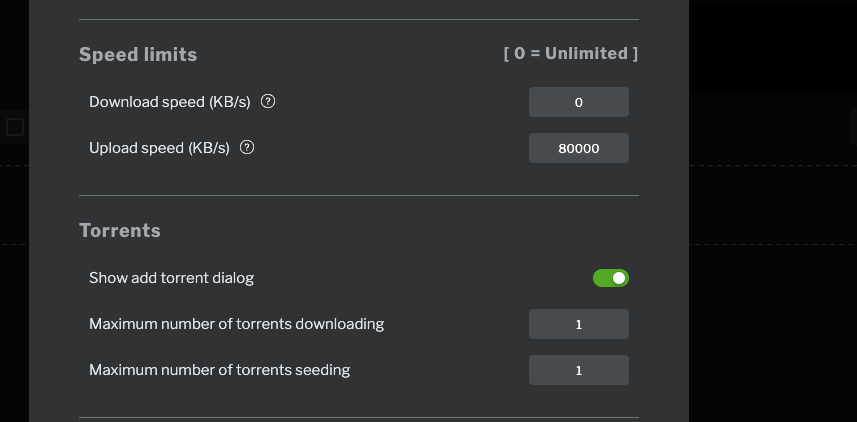Screen dimensions: 857x422
Task: Click the Show add torrent dialog label
Action: (171, 278)
